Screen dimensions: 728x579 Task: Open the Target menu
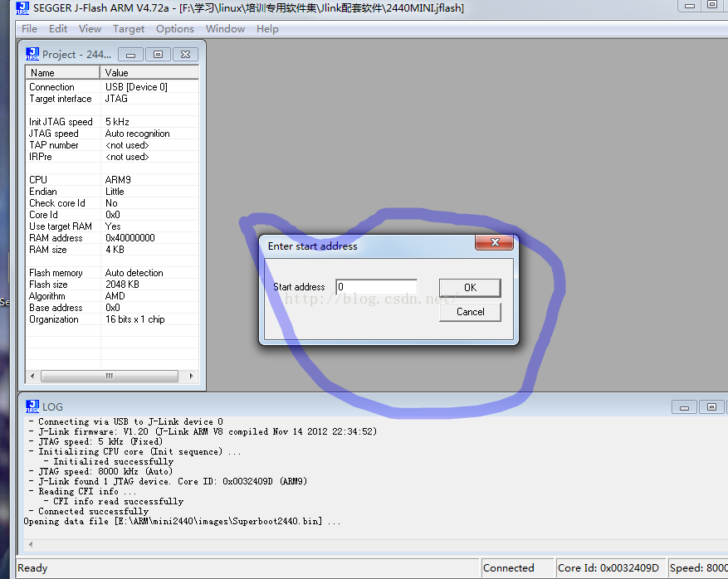(x=129, y=29)
